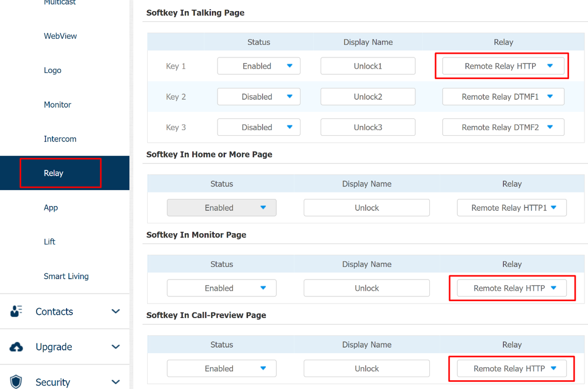Navigate to the Intercom settings page

(60, 139)
